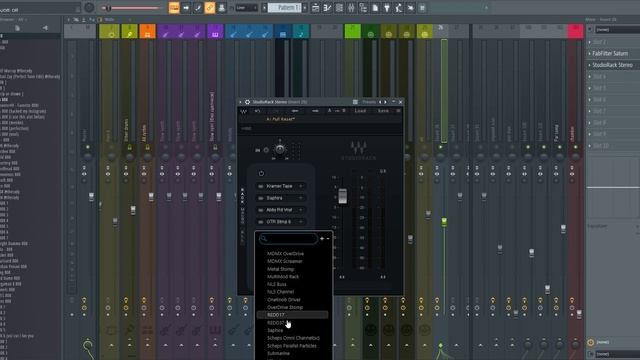Click Save in Waves toolbar
The image size is (640, 360).
click(383, 111)
